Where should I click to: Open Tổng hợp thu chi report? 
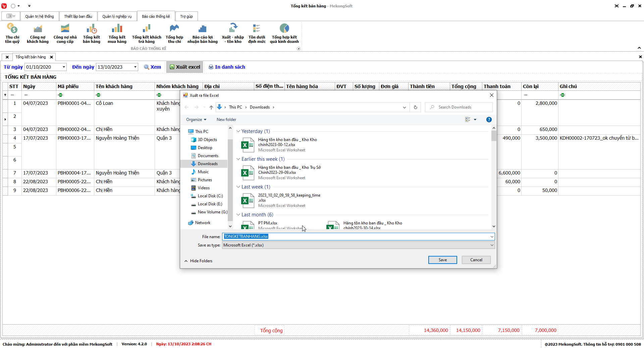click(174, 33)
